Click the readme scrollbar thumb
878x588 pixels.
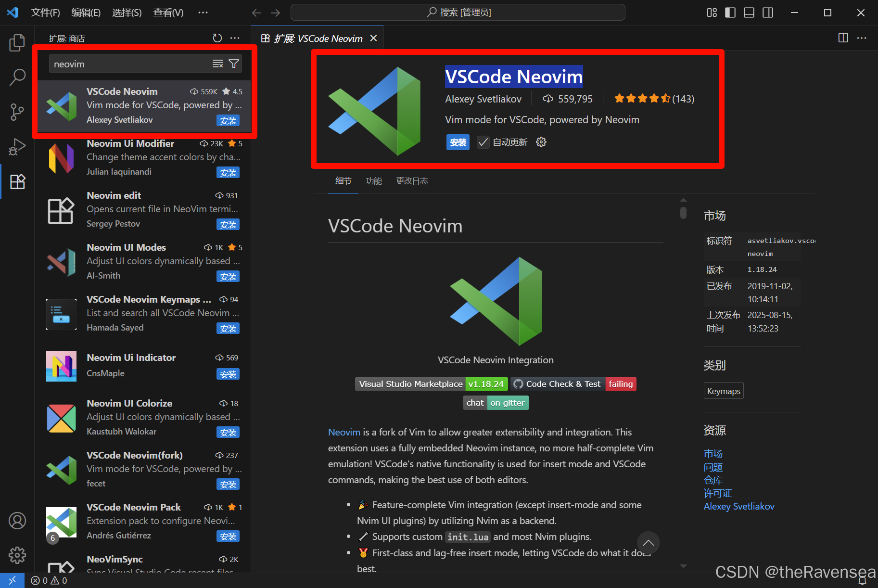[683, 213]
